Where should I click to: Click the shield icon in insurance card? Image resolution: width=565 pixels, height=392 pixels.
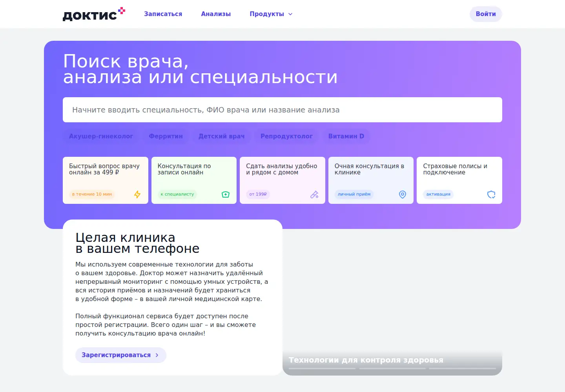coord(491,194)
